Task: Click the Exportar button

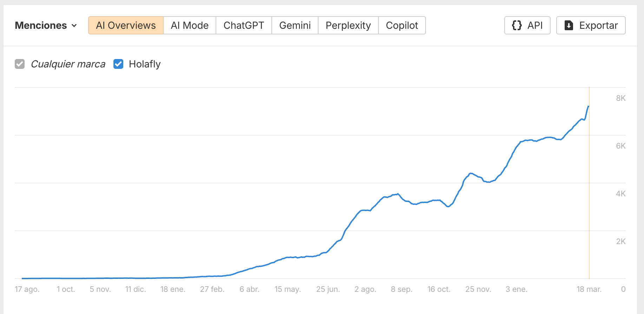Action: (x=591, y=25)
